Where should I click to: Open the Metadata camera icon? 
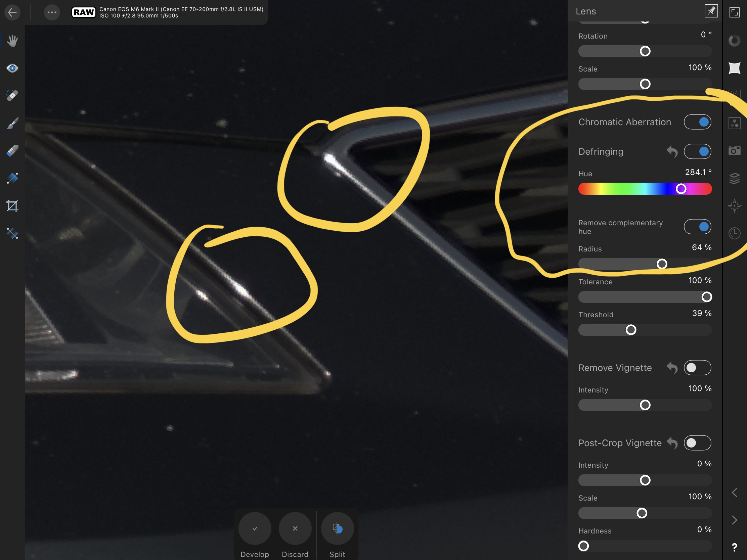[x=735, y=150]
